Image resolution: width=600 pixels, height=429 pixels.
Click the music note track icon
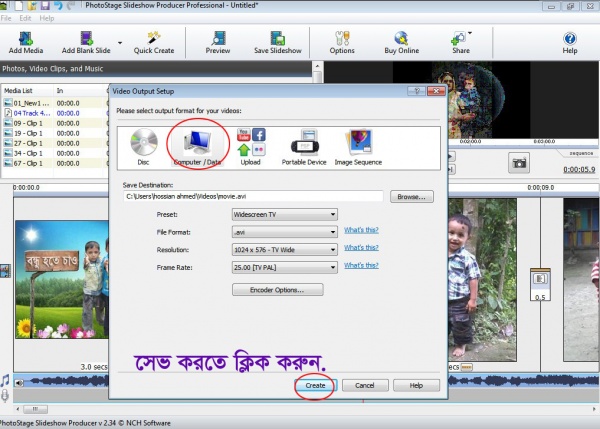pyautogui.click(x=5, y=380)
